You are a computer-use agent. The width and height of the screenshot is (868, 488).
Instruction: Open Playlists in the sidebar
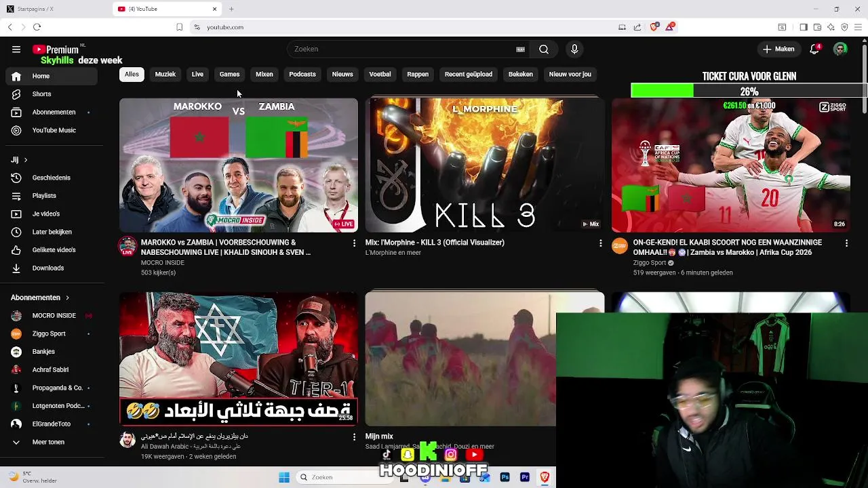(53, 196)
